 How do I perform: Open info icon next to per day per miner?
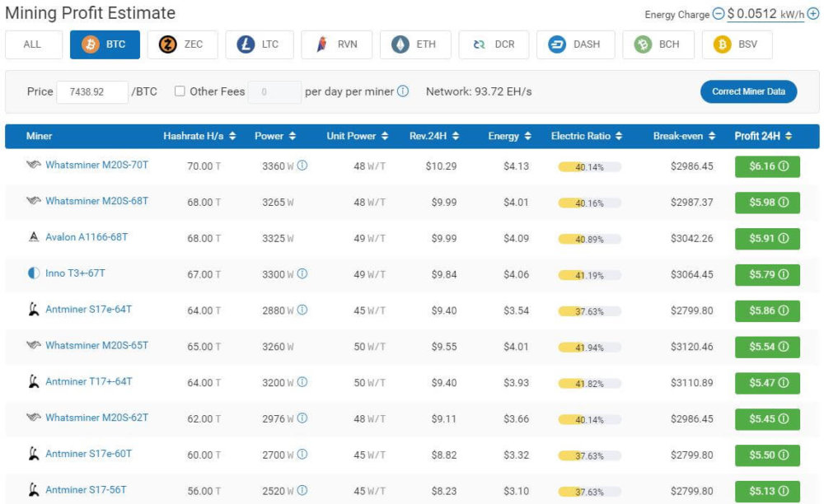tap(403, 91)
